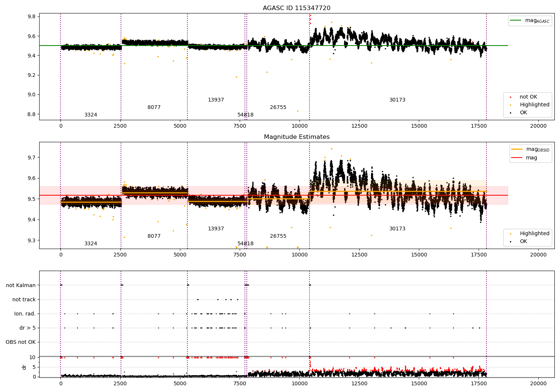The image size is (560, 392).
Task: Select the mag AGASC legend entry in top plot
Action: point(530,21)
